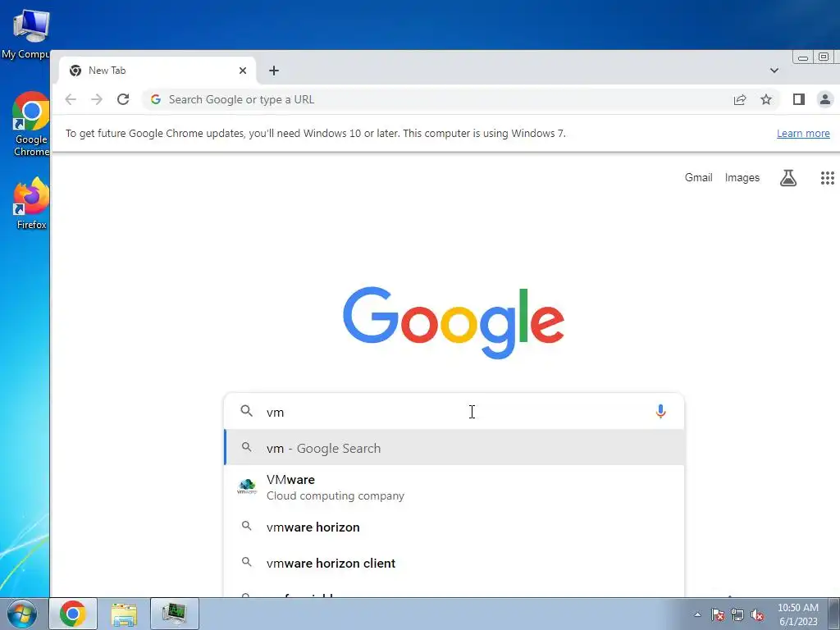Choose the 'vmware horizon' suggestion
Image resolution: width=840 pixels, height=630 pixels.
pos(454,527)
